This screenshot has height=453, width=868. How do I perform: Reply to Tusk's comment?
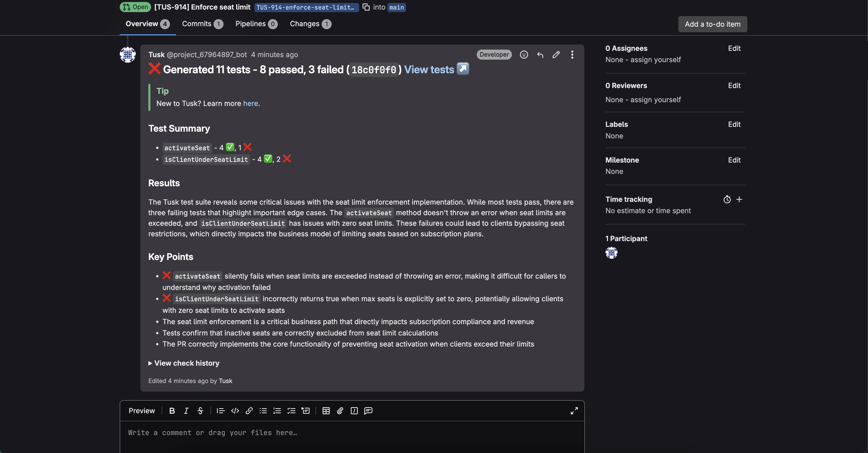(540, 54)
